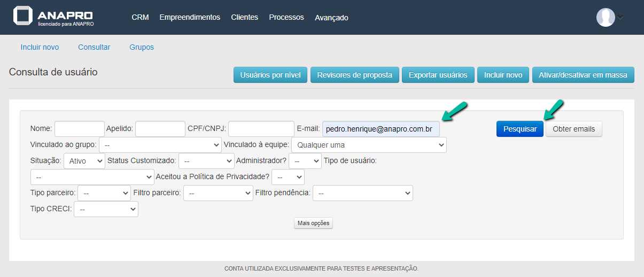Open Ativar/desativar em massa
This screenshot has width=644, height=277.
click(583, 75)
